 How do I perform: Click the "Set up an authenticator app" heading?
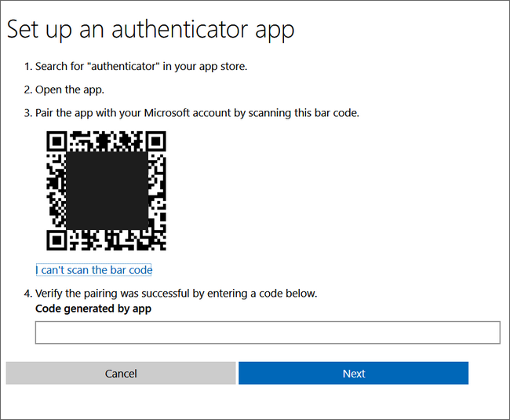coord(151,30)
